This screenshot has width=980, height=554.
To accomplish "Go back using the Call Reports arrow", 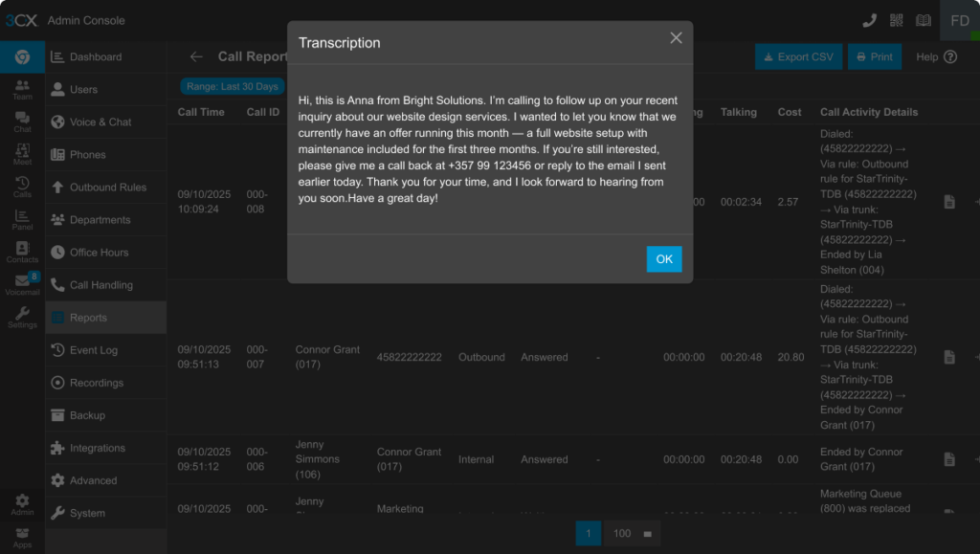I will (196, 56).
